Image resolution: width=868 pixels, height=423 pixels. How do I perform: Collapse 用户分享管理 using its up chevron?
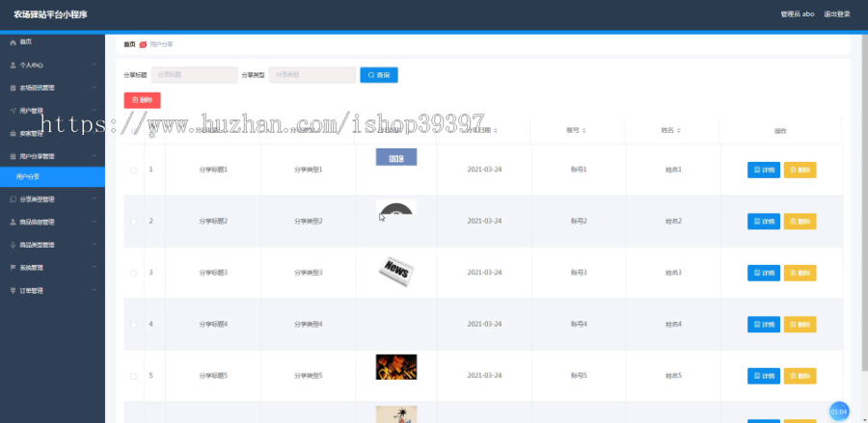tap(95, 156)
